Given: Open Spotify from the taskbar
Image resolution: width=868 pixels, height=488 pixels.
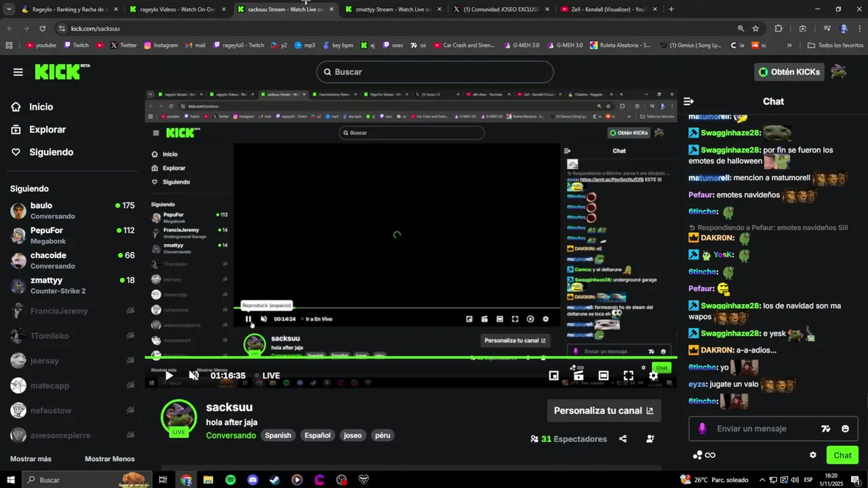Looking at the screenshot, I should click(231, 480).
